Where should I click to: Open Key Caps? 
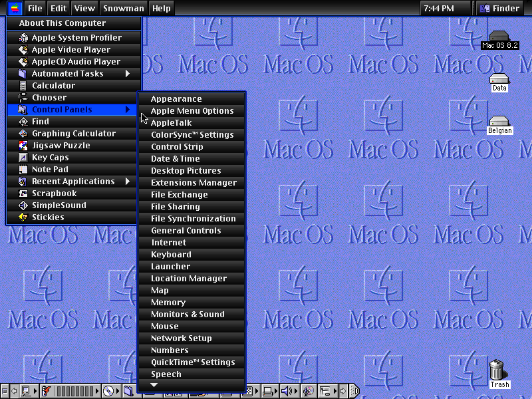(x=72, y=158)
